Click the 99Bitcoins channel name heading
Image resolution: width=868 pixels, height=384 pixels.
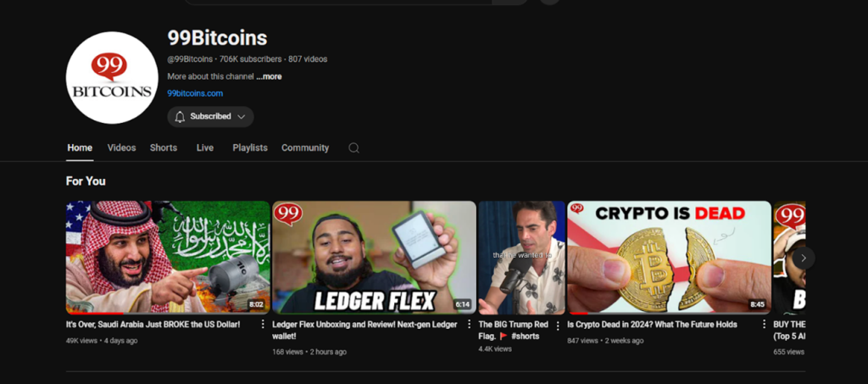[x=217, y=38]
